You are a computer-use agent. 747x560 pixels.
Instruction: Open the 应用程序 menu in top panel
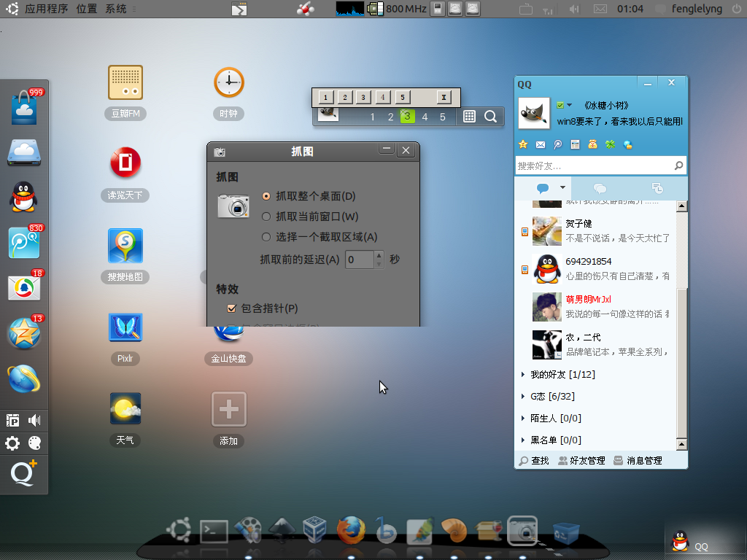46,9
